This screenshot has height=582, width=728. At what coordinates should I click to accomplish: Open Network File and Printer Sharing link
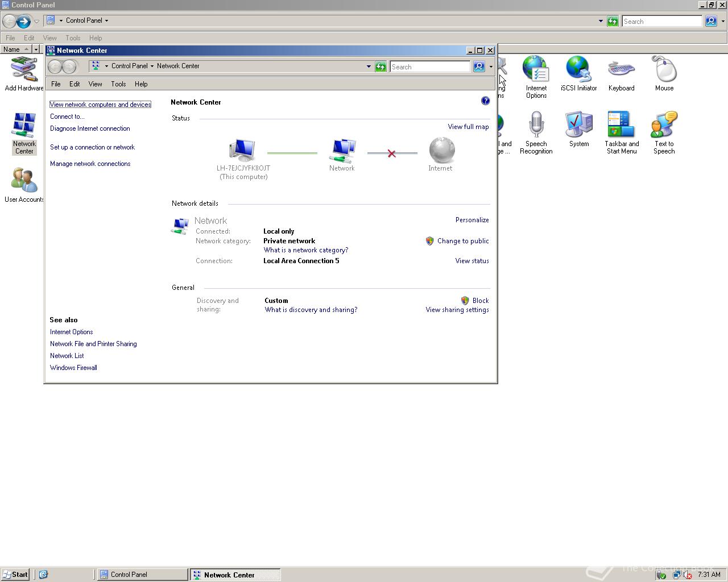93,344
